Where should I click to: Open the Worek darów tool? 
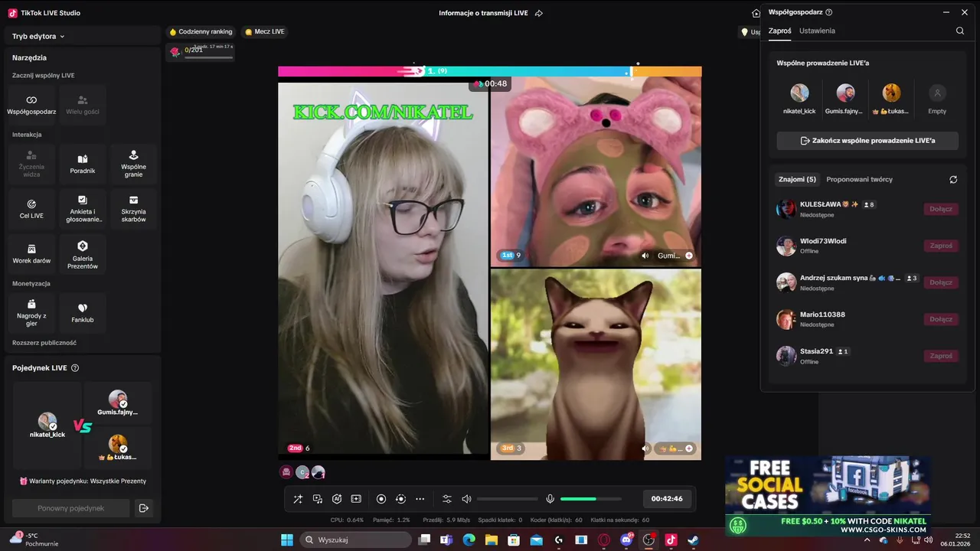31,254
